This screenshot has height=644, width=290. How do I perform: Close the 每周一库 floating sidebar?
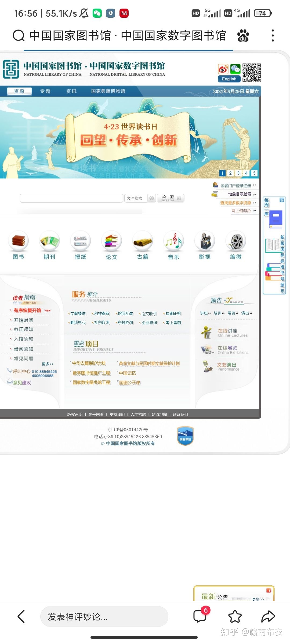(x=282, y=200)
